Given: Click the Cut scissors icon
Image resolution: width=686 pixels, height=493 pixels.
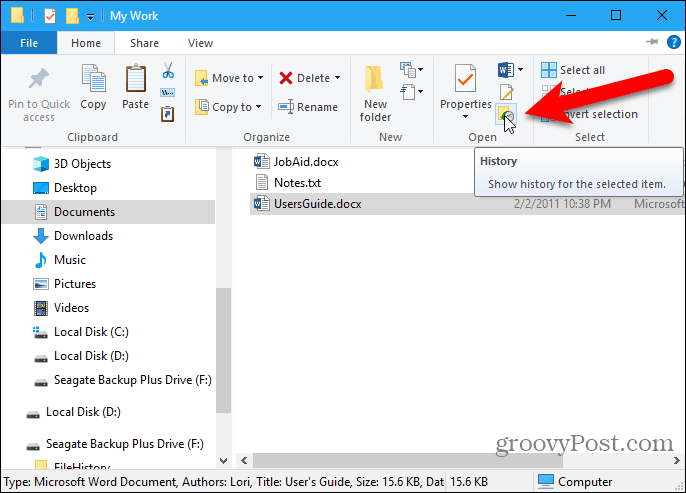Looking at the screenshot, I should coord(168,70).
